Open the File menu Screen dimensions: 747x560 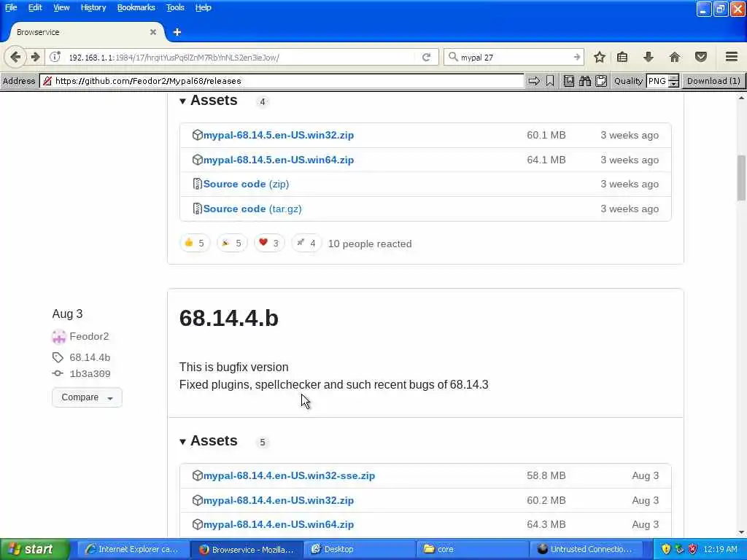tap(11, 7)
